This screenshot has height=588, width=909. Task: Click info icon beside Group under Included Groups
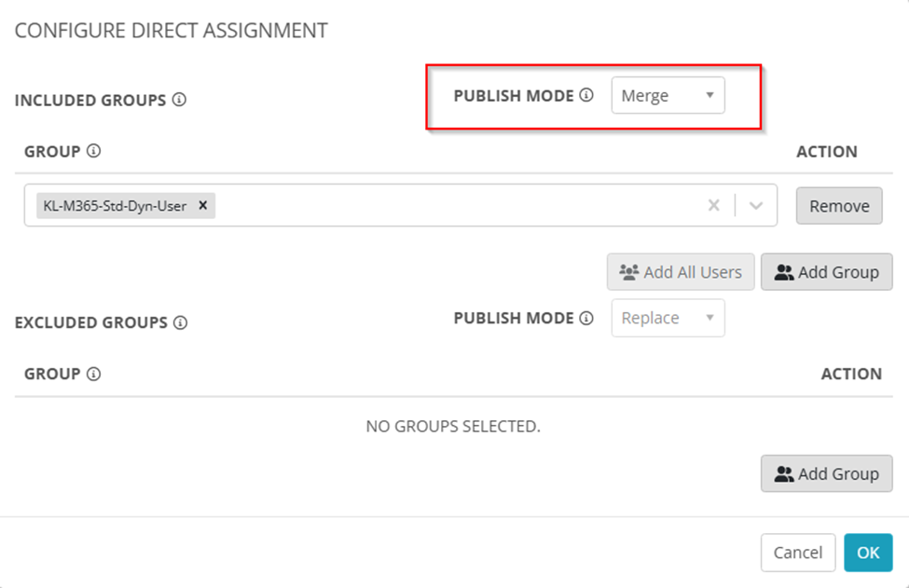[93, 151]
